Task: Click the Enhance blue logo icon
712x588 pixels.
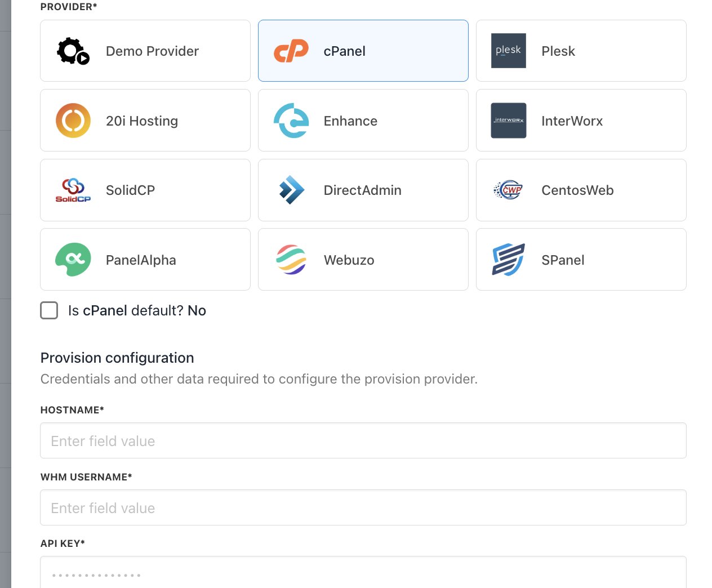Action: 291,121
